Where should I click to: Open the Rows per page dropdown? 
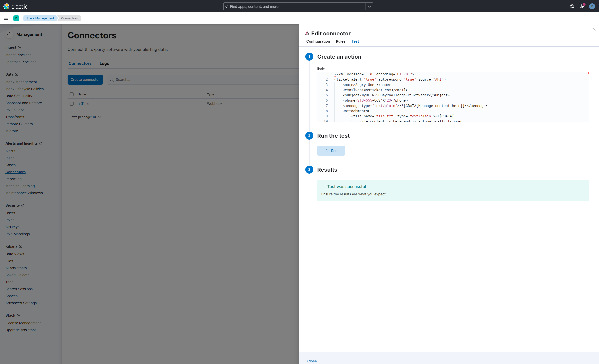[85, 117]
